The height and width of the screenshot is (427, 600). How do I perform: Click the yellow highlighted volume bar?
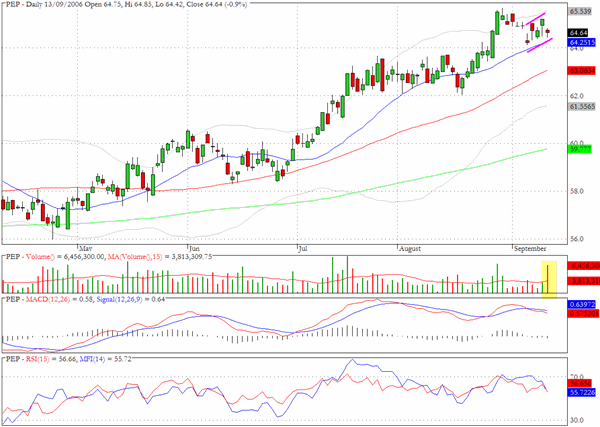coord(549,279)
